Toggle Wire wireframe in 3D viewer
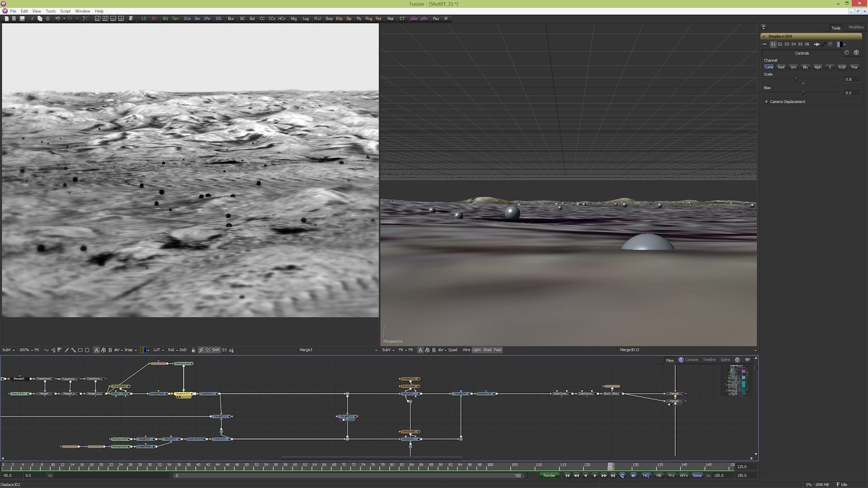This screenshot has height=488, width=868. tap(466, 350)
